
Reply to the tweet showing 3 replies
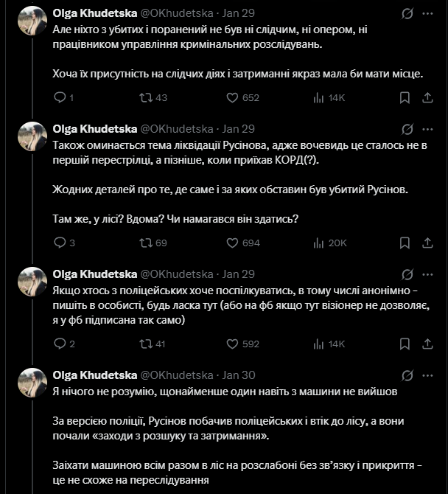tap(61, 243)
